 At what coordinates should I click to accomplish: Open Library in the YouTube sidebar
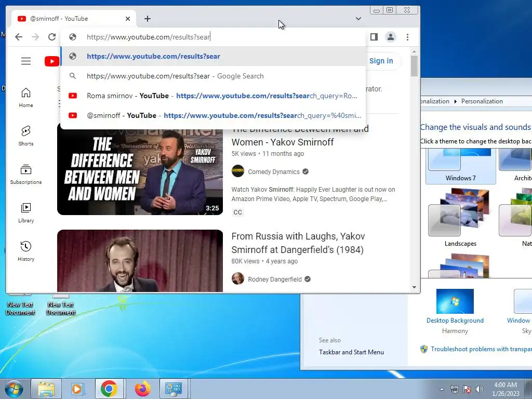coord(26,212)
